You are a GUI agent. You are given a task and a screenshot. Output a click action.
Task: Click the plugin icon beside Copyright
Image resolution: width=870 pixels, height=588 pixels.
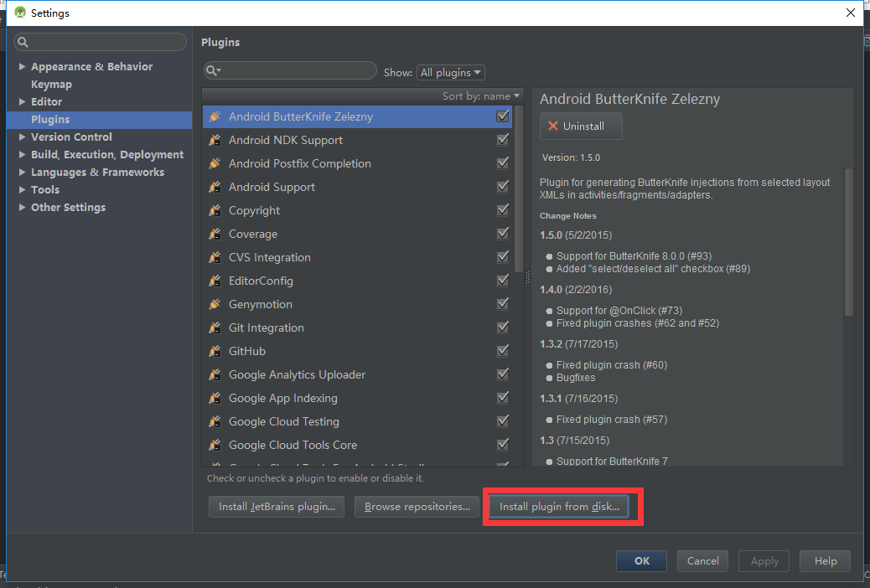(215, 210)
